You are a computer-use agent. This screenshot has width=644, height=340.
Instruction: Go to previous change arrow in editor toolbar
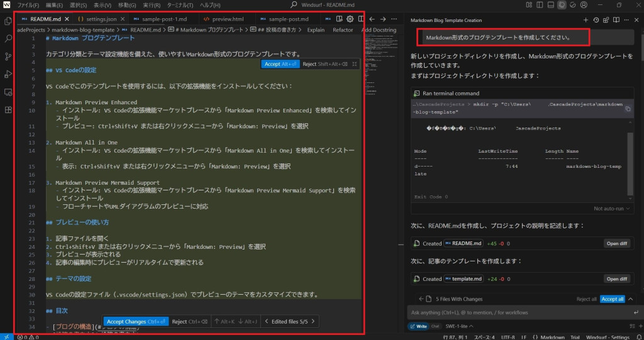coord(372,19)
